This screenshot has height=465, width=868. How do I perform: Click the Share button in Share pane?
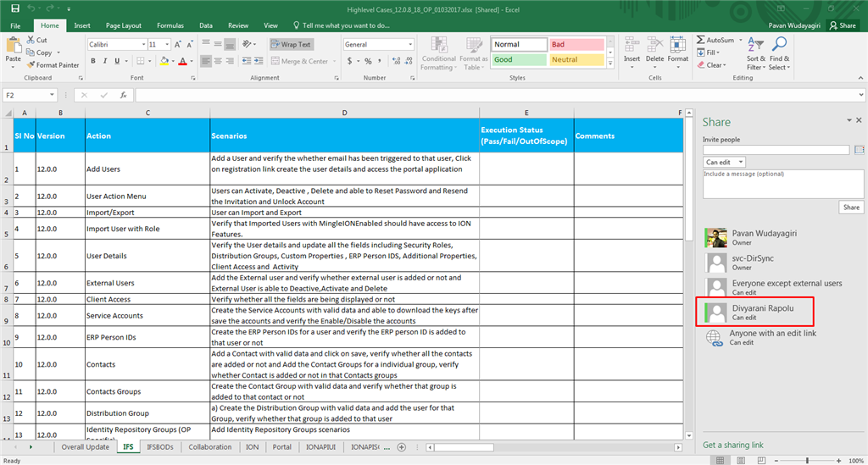851,207
